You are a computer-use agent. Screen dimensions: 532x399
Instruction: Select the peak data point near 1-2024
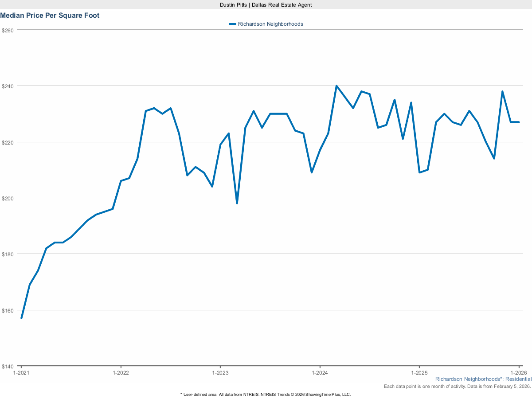click(336, 85)
